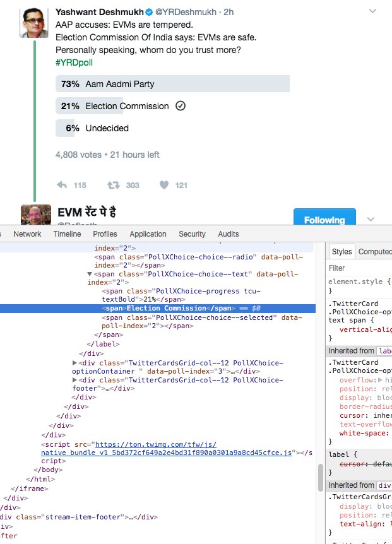Open the chevron menu on Yashwant Deshmukh's tweet
392x544 pixels.
click(372, 11)
